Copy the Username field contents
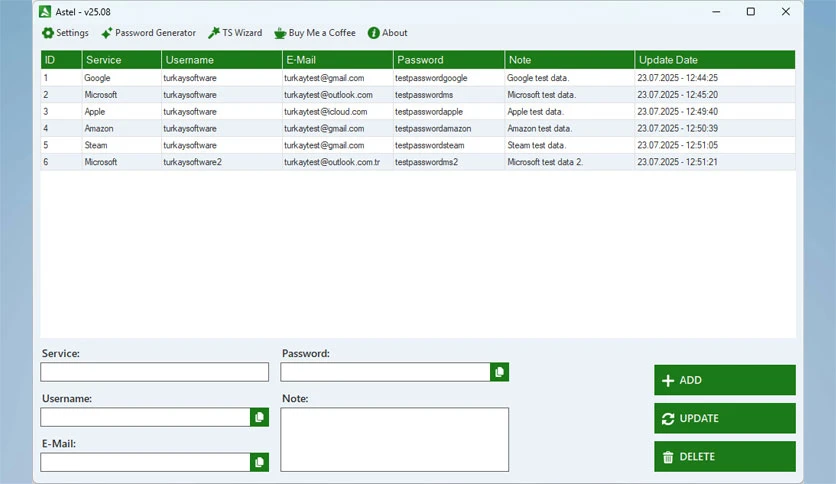The width and height of the screenshot is (836, 484). point(259,417)
